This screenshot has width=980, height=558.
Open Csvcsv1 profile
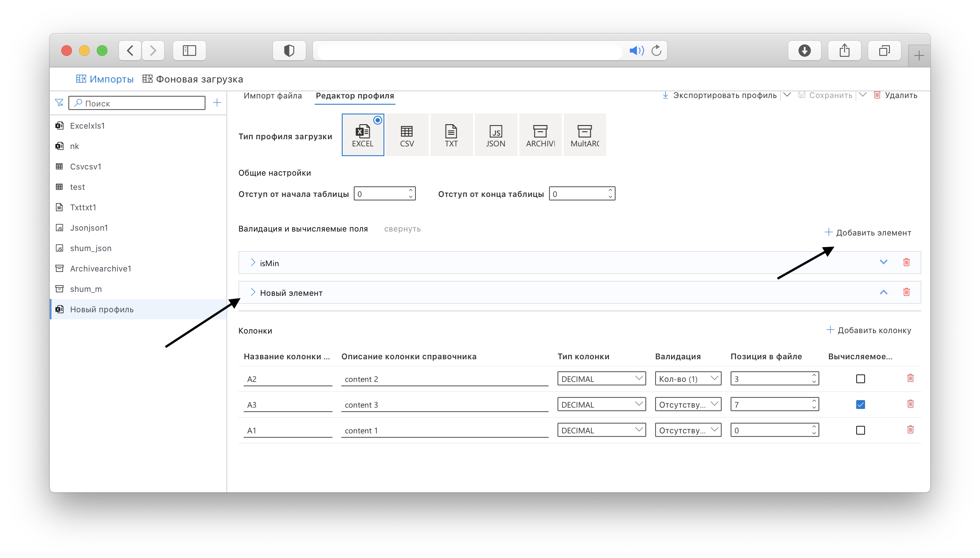tap(138, 166)
